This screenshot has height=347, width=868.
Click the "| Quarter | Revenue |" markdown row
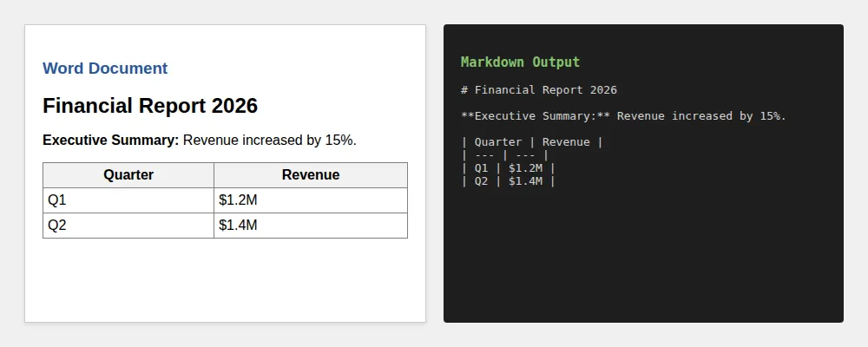click(x=532, y=142)
